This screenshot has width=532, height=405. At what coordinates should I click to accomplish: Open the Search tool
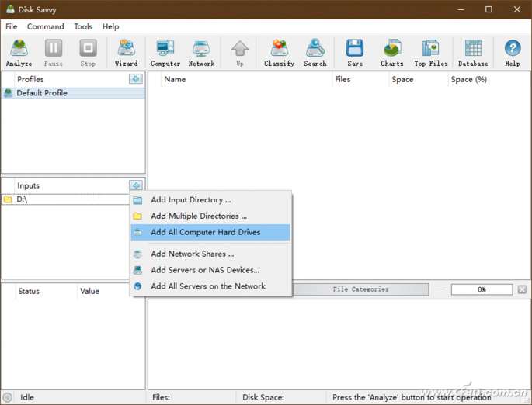coord(315,53)
